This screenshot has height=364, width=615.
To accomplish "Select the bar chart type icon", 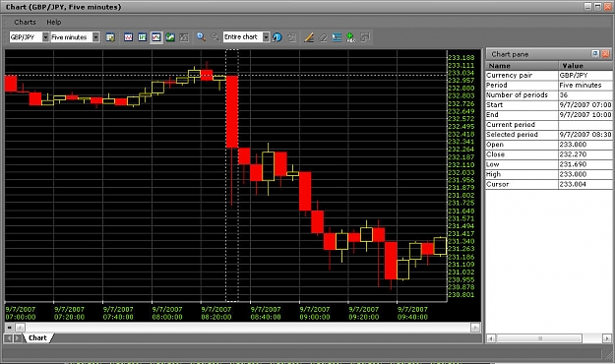I will 142,37.
